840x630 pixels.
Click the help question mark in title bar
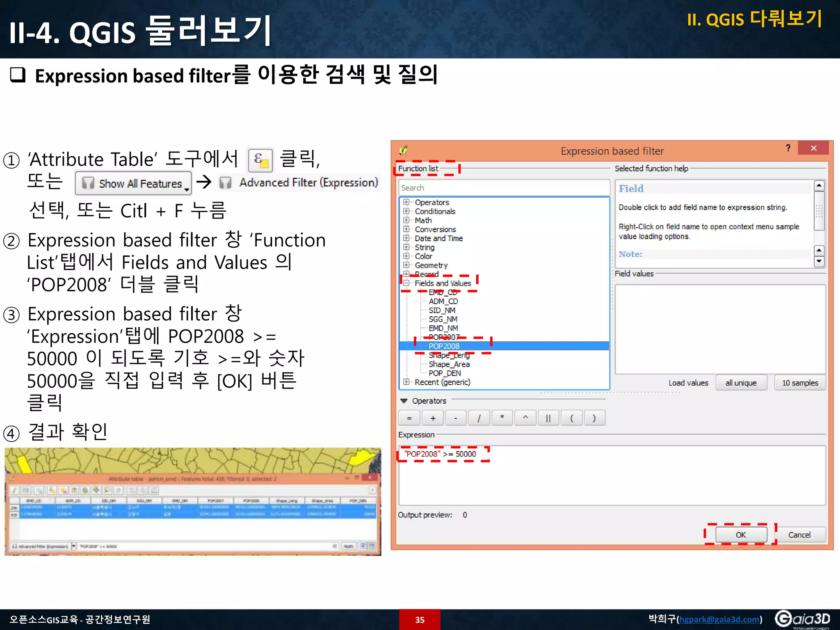(788, 148)
